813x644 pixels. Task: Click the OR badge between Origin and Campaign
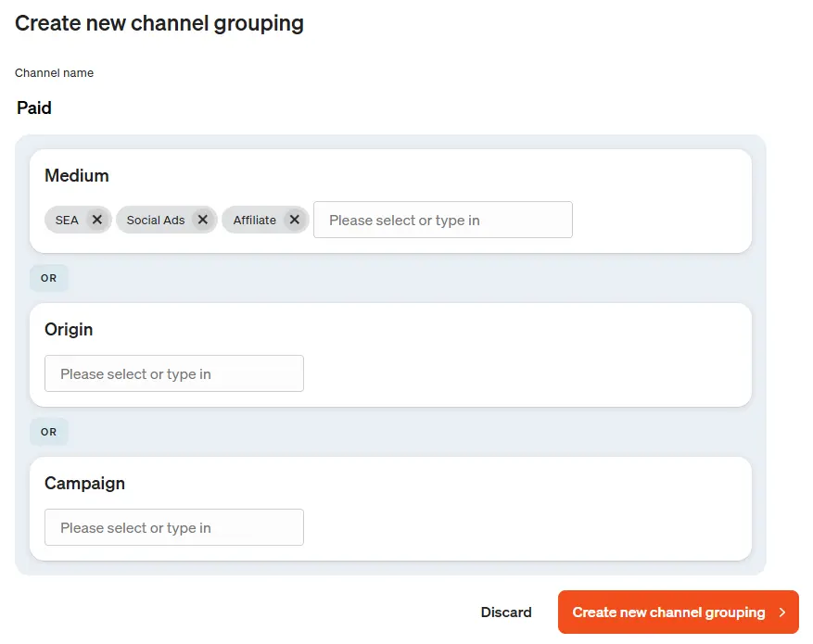pos(49,432)
